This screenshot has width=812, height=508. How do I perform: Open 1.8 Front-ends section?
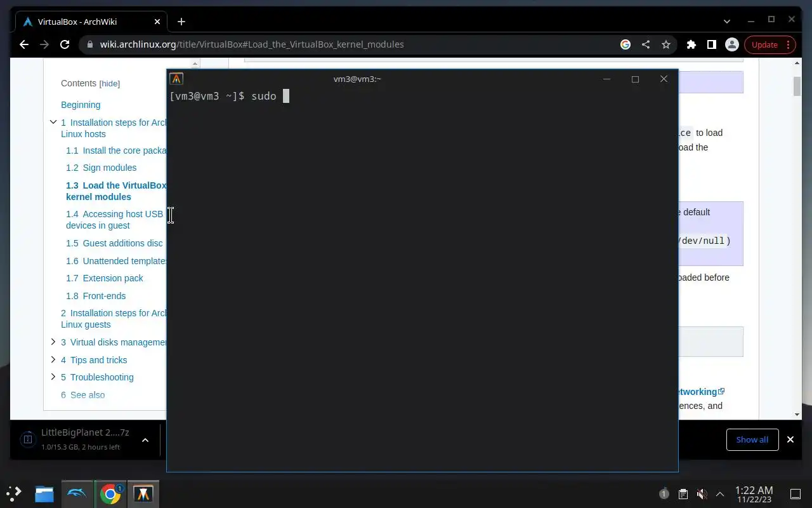click(96, 296)
